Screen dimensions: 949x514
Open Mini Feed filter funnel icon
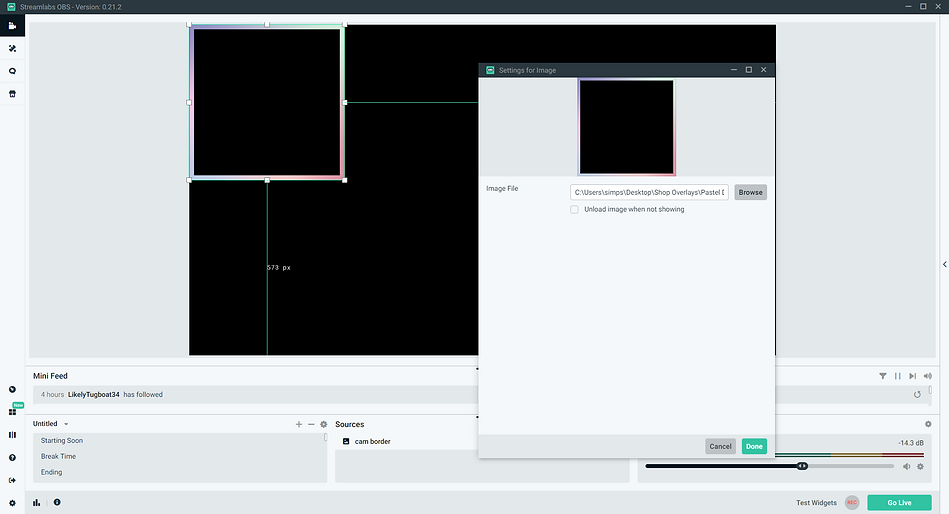point(882,376)
